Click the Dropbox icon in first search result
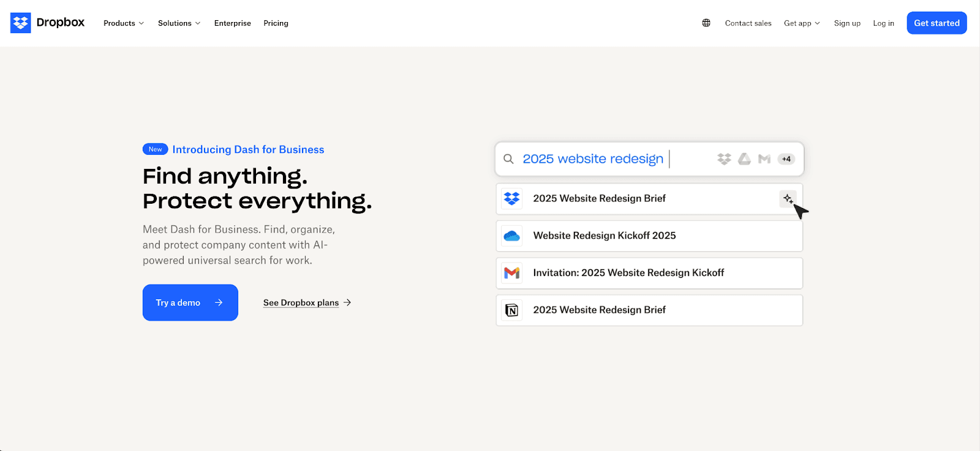The height and width of the screenshot is (451, 980). coord(511,199)
